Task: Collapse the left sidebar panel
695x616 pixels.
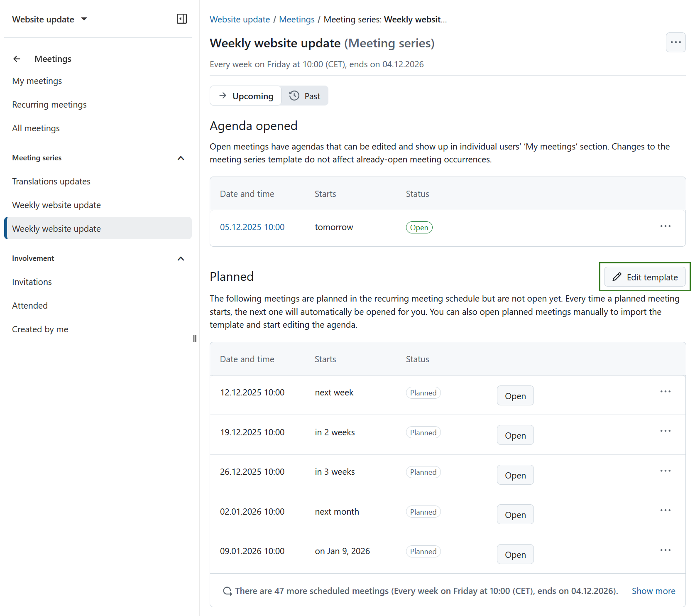Action: (181, 19)
